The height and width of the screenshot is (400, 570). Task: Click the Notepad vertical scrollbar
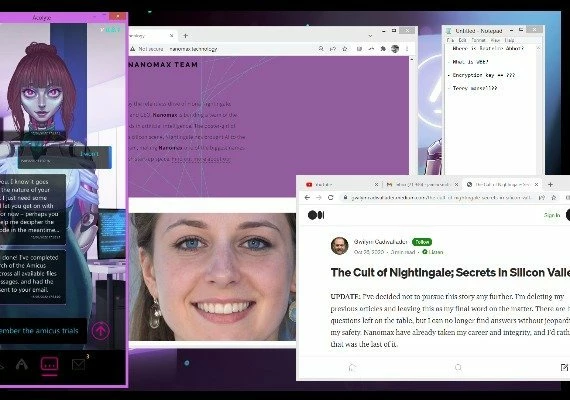click(539, 109)
